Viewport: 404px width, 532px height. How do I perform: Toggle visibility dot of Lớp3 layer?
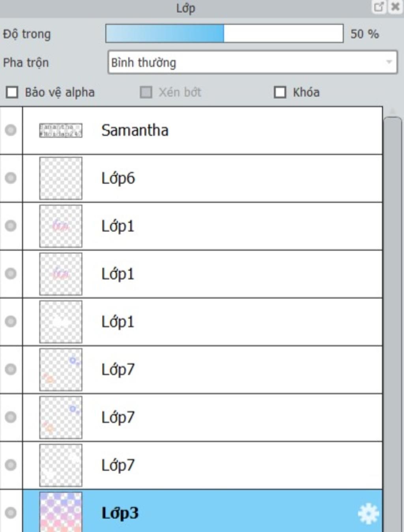(11, 513)
